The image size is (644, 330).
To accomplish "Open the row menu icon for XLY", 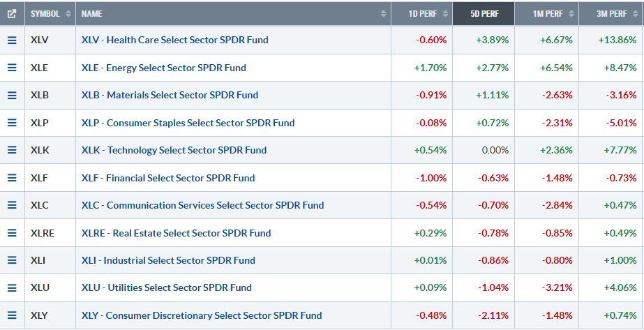I will click(x=12, y=315).
